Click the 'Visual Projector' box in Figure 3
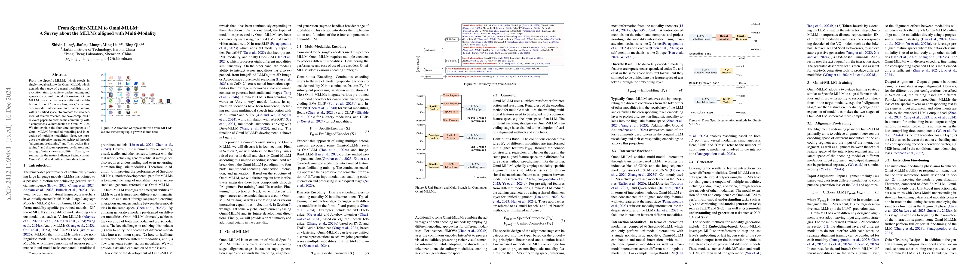 (451, 95)
